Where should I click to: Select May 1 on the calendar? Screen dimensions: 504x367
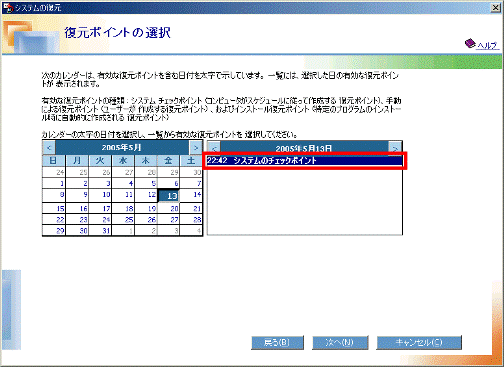point(54,183)
